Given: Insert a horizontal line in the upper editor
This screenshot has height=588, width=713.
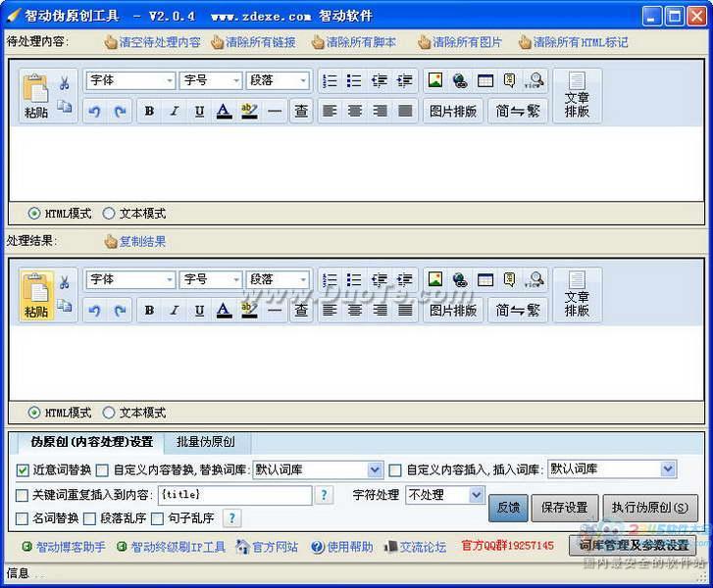Looking at the screenshot, I should click(x=275, y=111).
